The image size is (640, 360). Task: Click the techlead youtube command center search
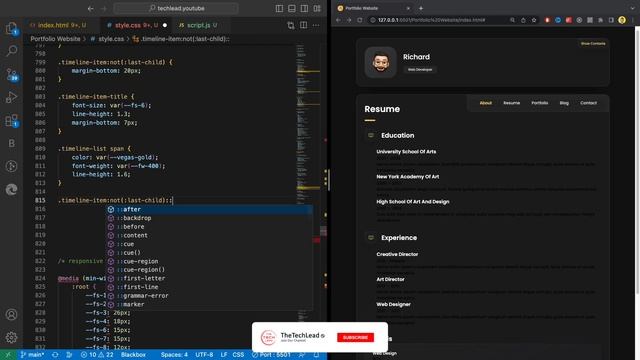(176, 8)
